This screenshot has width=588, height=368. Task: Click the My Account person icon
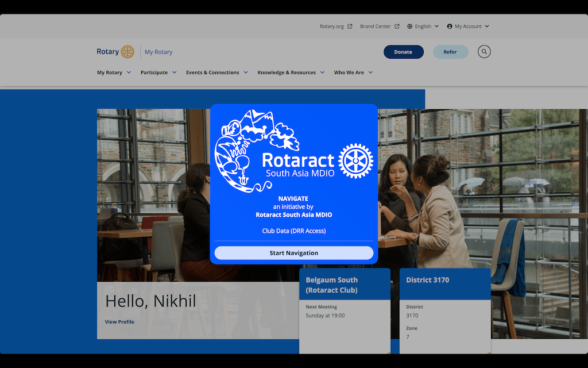[450, 26]
